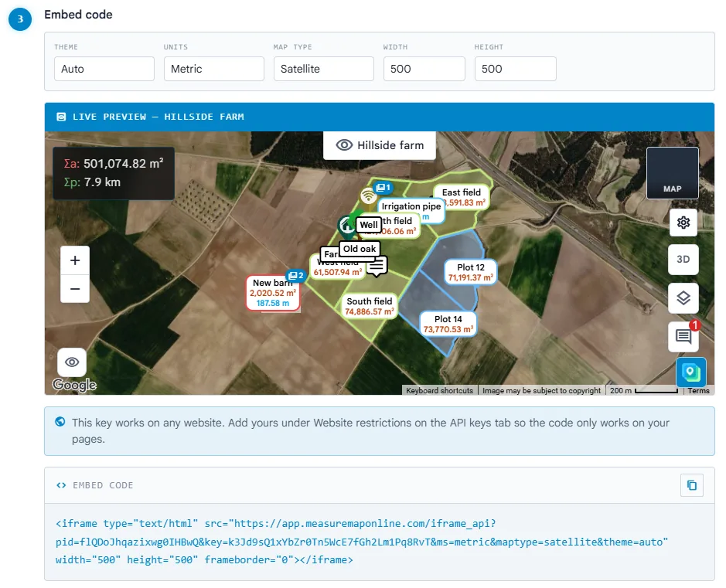
Task: Toggle the eye button above Google logo
Action: click(x=72, y=362)
